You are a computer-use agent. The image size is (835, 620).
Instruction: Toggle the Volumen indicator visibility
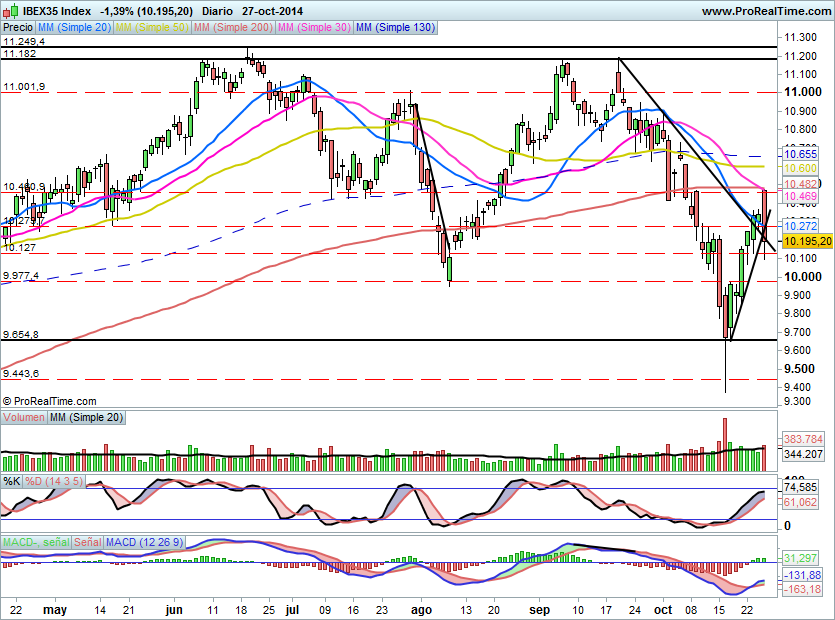(25, 417)
